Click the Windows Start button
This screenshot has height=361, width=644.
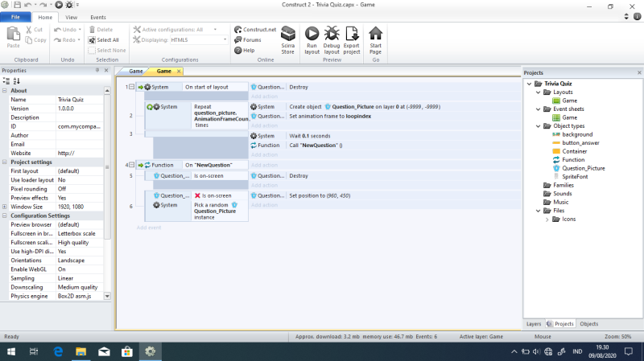click(11, 351)
